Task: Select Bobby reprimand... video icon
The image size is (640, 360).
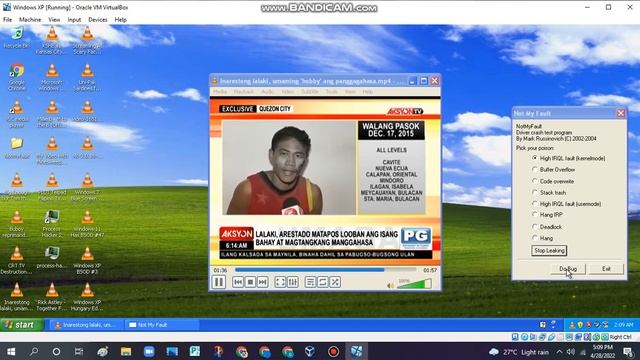Action: click(x=17, y=223)
